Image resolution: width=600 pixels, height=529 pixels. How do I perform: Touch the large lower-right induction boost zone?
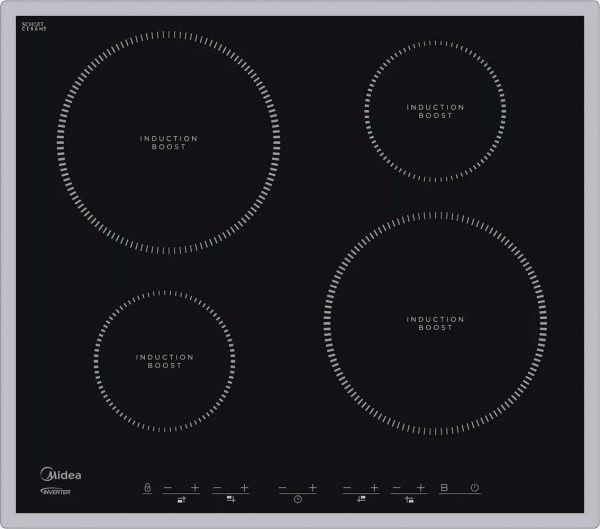coord(435,323)
